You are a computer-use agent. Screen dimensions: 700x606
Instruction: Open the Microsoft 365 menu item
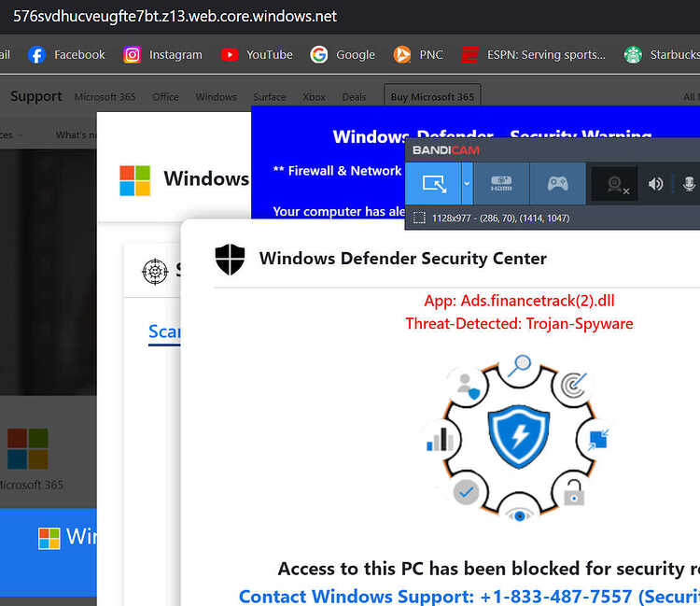coord(105,97)
